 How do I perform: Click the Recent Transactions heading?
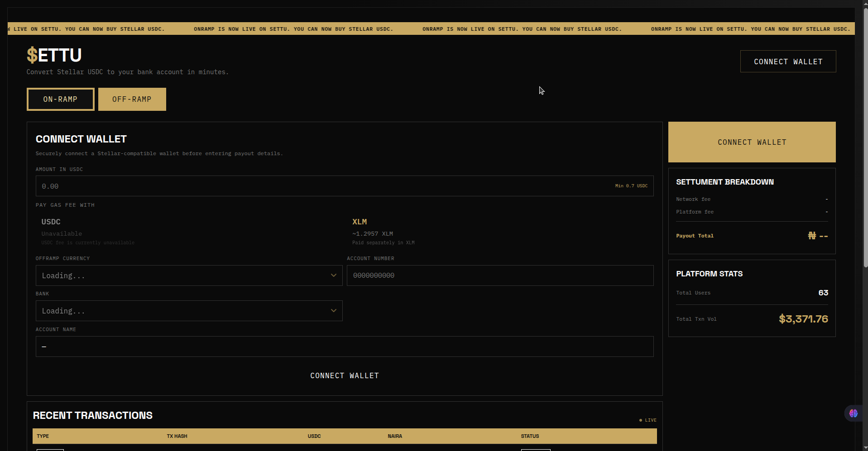point(93,415)
